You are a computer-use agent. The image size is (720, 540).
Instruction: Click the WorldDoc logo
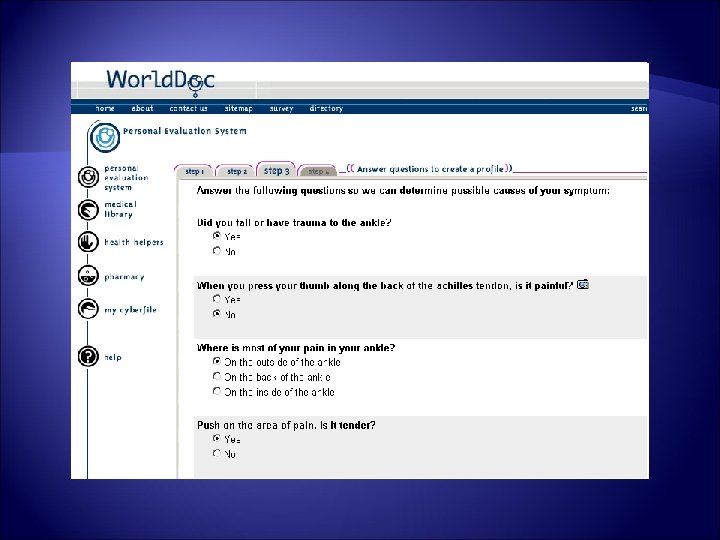pyautogui.click(x=160, y=82)
